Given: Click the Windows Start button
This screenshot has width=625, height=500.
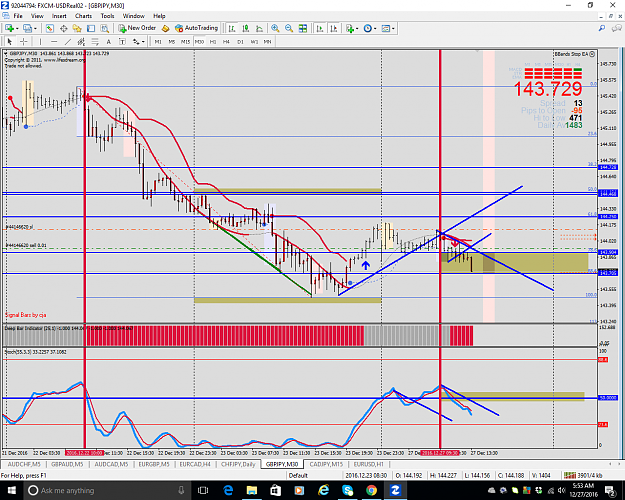Looking at the screenshot, I should tap(11, 490).
